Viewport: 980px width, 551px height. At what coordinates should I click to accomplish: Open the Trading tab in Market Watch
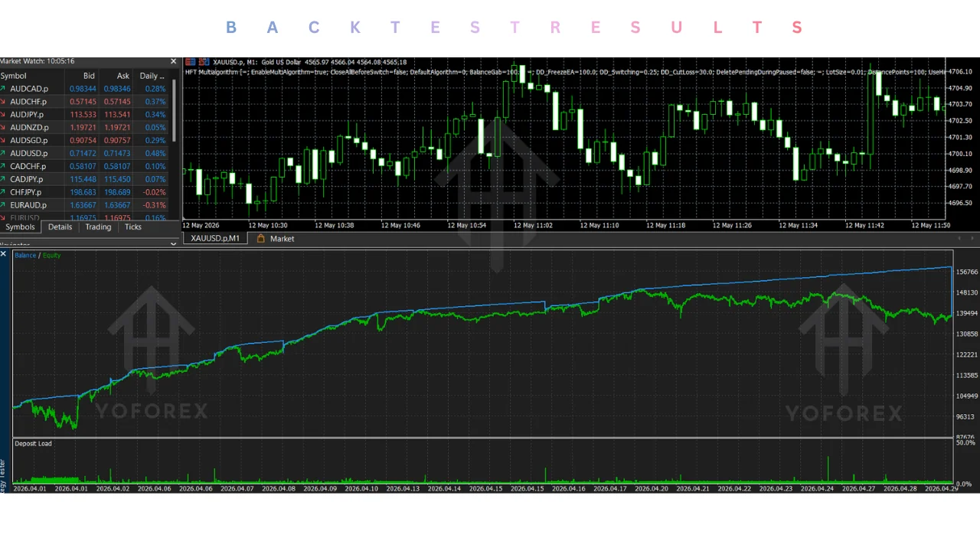pyautogui.click(x=98, y=227)
